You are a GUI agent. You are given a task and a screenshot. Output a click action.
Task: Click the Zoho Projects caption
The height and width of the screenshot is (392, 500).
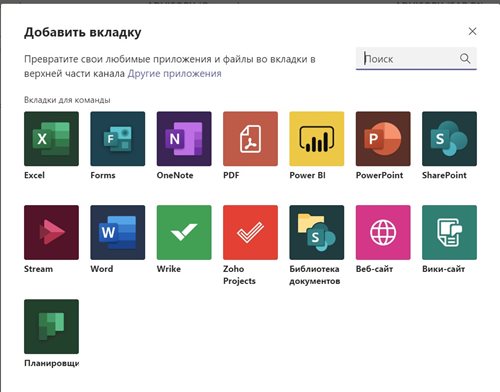tap(239, 275)
